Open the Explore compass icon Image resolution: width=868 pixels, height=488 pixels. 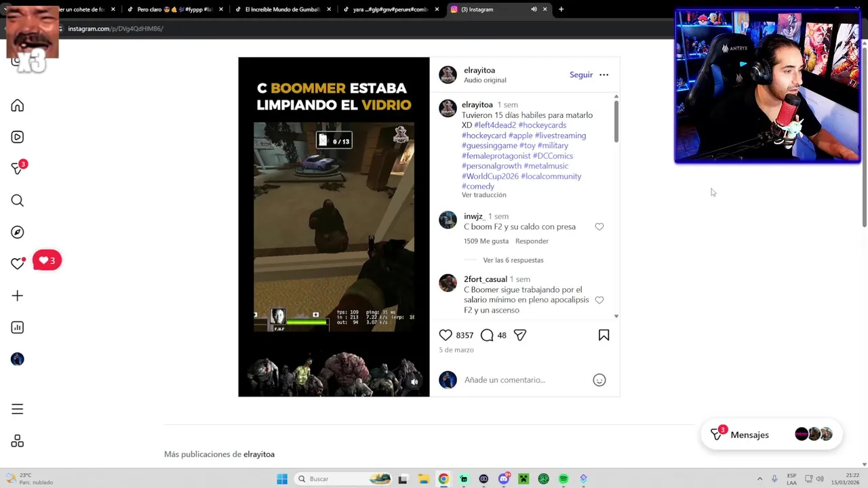coord(18,232)
